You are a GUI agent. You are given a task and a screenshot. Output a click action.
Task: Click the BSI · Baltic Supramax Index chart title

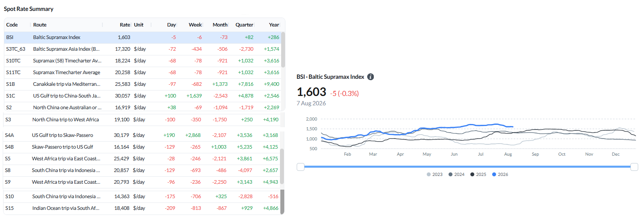coord(330,77)
